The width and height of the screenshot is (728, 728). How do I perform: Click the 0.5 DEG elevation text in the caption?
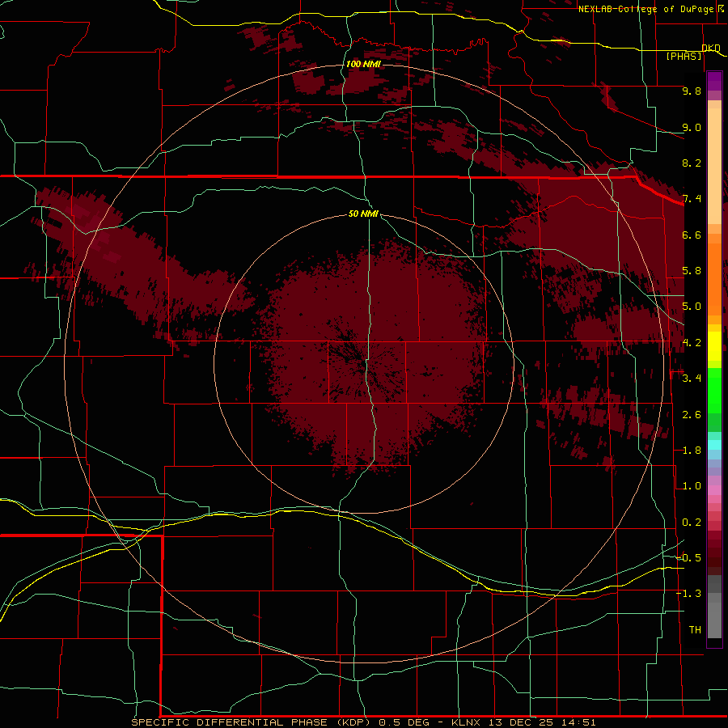click(403, 722)
